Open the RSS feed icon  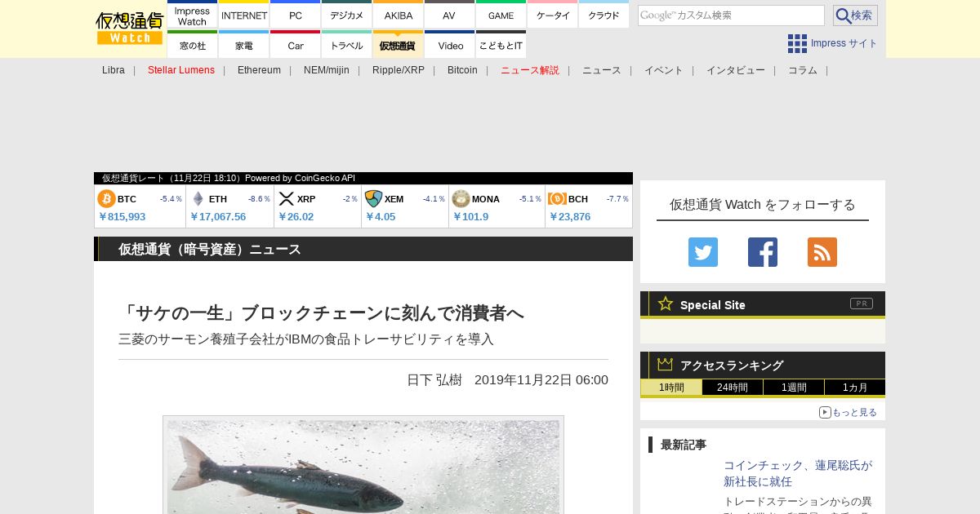[822, 252]
